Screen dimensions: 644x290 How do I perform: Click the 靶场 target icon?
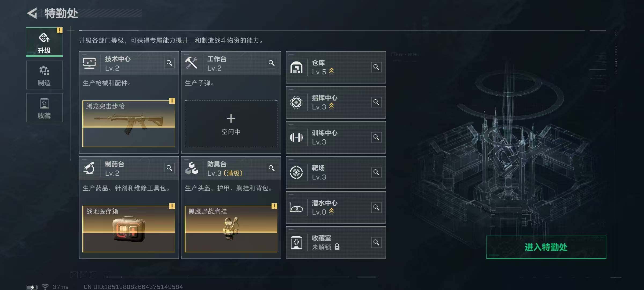pos(296,172)
